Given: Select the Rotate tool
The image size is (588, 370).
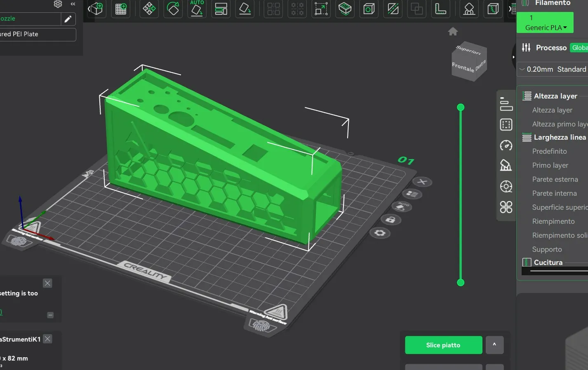Looking at the screenshot, I should point(173,9).
